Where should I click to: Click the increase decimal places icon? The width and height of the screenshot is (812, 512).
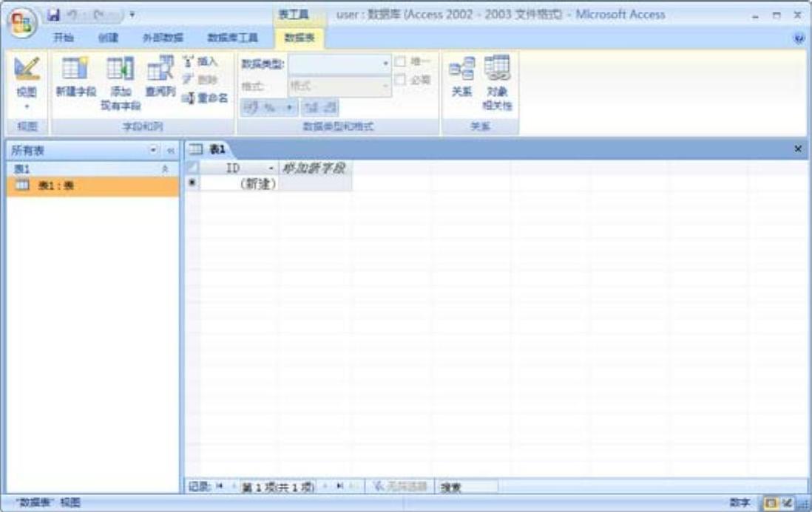(311, 108)
